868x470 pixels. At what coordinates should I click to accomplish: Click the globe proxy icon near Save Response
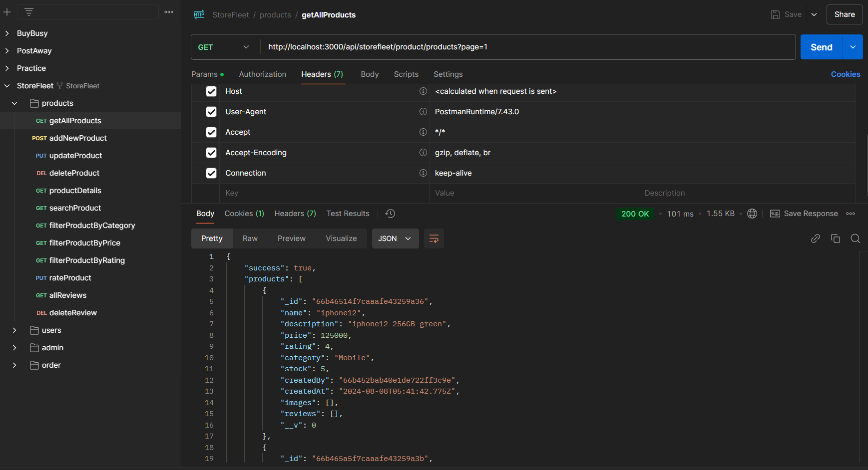tap(752, 214)
